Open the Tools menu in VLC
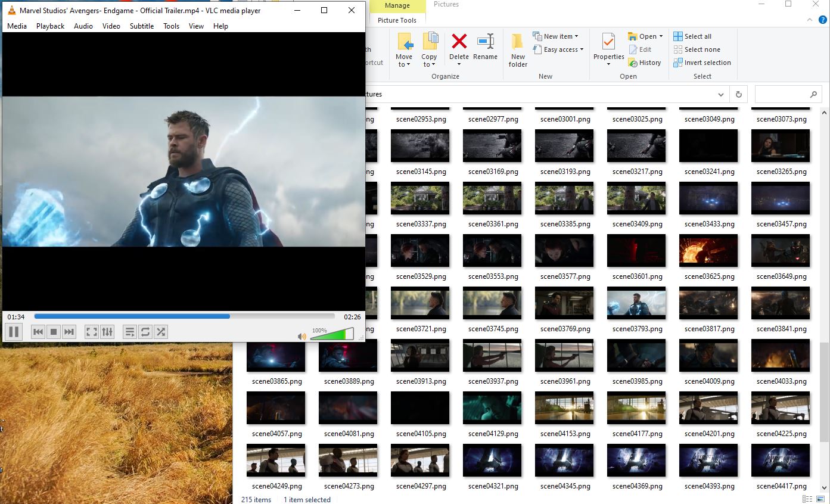Viewport: 830px width, 504px height. pyautogui.click(x=172, y=26)
